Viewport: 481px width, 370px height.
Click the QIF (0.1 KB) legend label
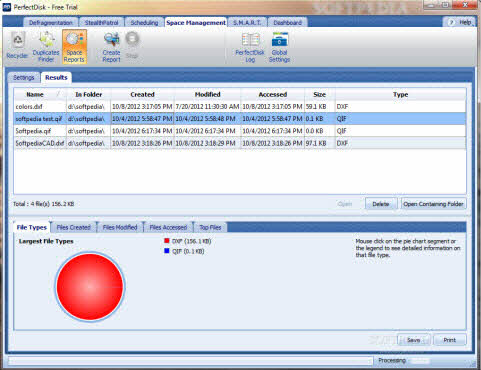188,251
